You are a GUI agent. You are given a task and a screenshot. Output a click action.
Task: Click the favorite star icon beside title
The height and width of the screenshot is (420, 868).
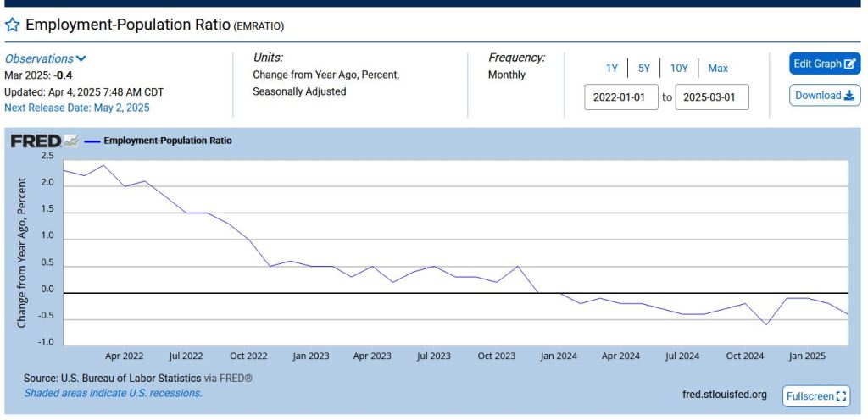click(12, 25)
